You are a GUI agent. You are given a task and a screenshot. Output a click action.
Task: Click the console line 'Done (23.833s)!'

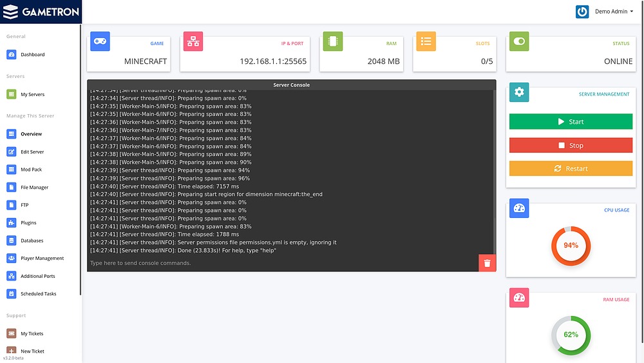click(183, 250)
